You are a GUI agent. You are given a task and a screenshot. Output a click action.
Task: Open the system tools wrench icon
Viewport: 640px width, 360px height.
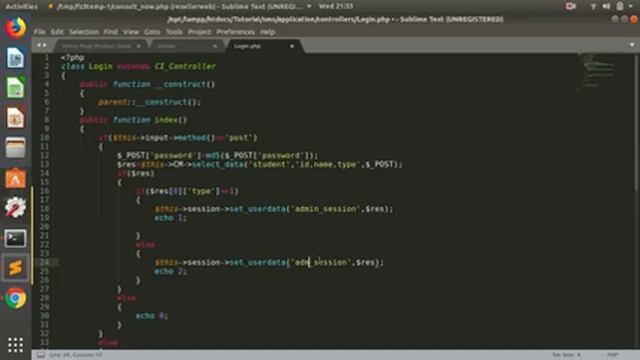click(x=16, y=207)
